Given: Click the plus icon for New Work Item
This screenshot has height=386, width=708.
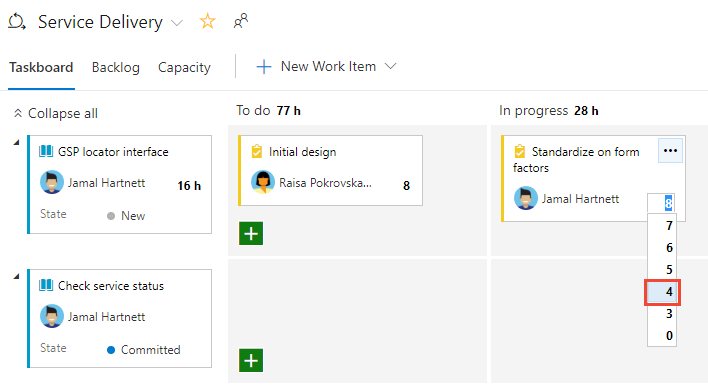Looking at the screenshot, I should (264, 67).
